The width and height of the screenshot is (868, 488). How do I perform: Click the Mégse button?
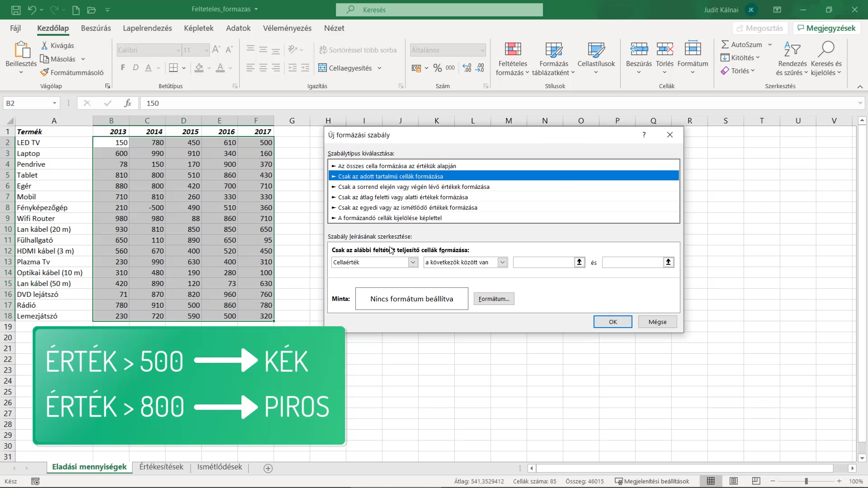[x=657, y=322]
